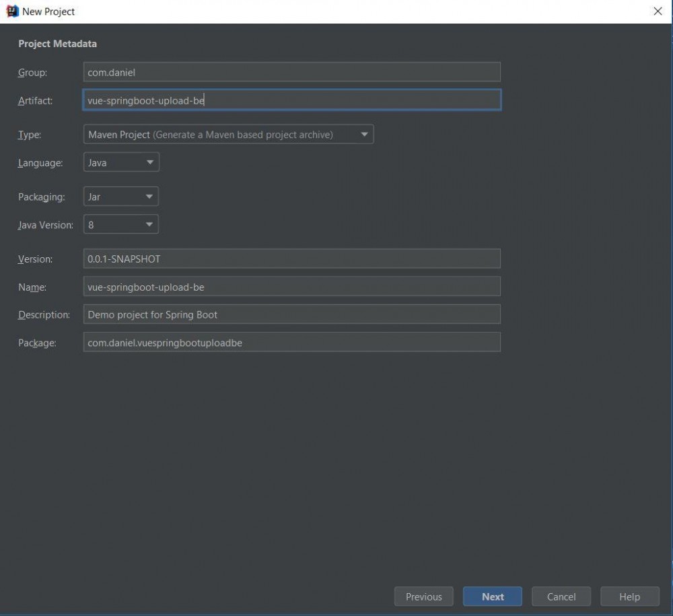The image size is (673, 616).
Task: Select the Description field text
Action: [291, 314]
